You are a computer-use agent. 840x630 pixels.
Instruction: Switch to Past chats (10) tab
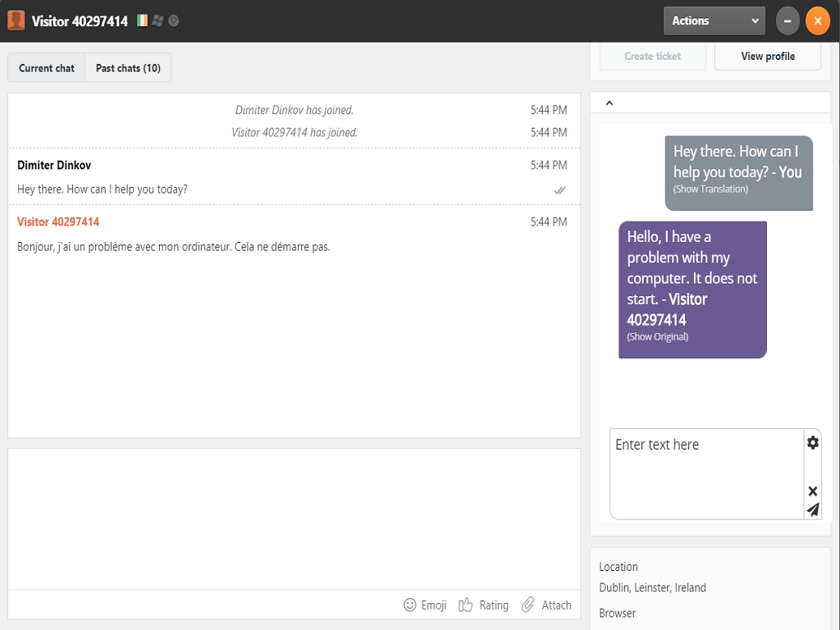(x=128, y=68)
